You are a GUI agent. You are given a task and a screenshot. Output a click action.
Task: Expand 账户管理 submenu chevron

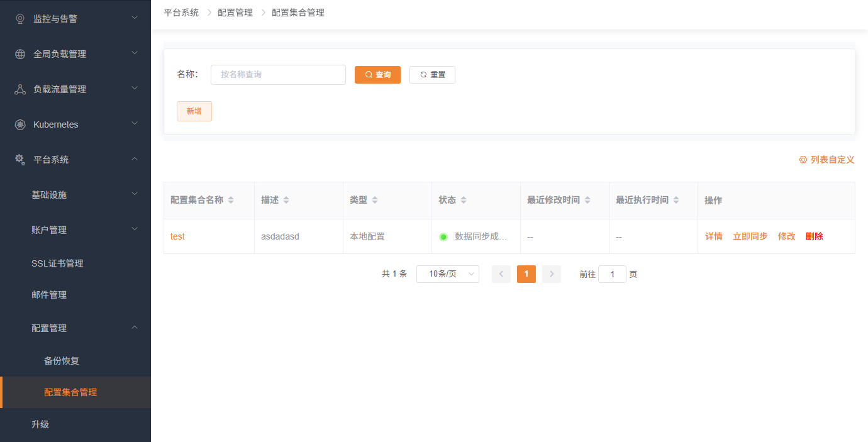coord(135,229)
